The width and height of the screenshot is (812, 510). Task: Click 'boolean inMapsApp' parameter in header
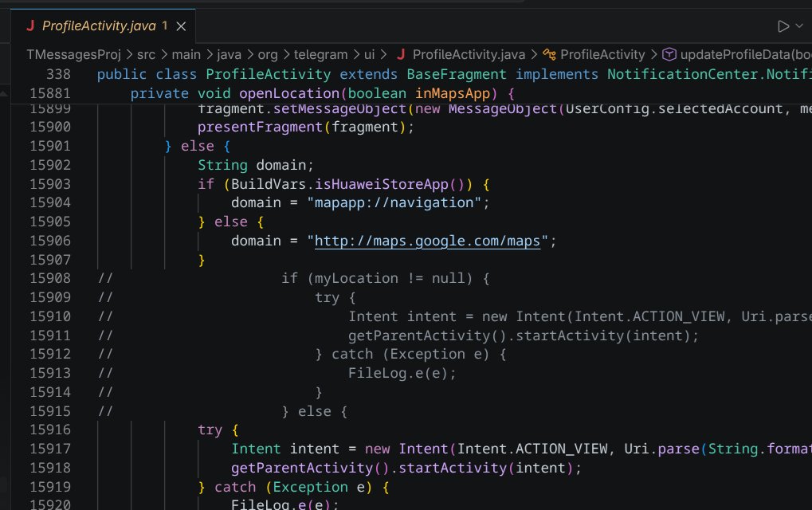[x=419, y=94]
